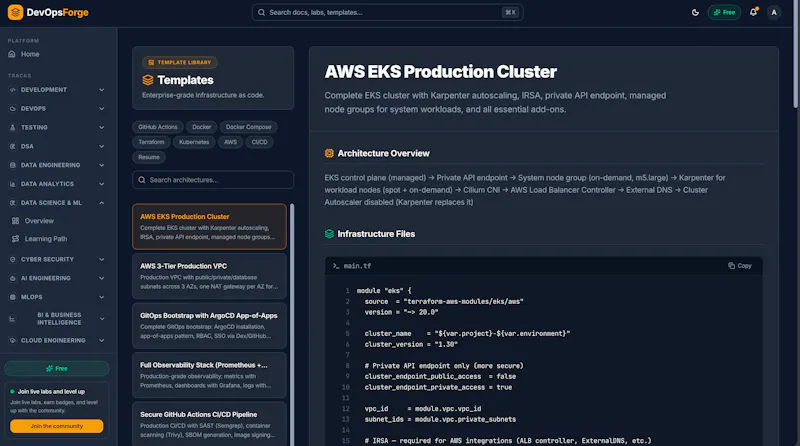Click the DevOps track icon
Viewport: 800px width, 446px height.
point(13,109)
